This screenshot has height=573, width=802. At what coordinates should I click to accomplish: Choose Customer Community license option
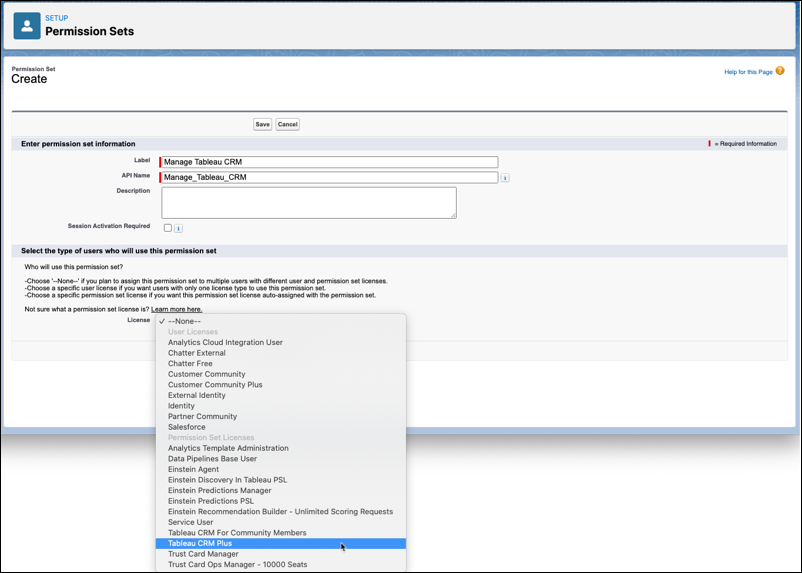pyautogui.click(x=281, y=374)
